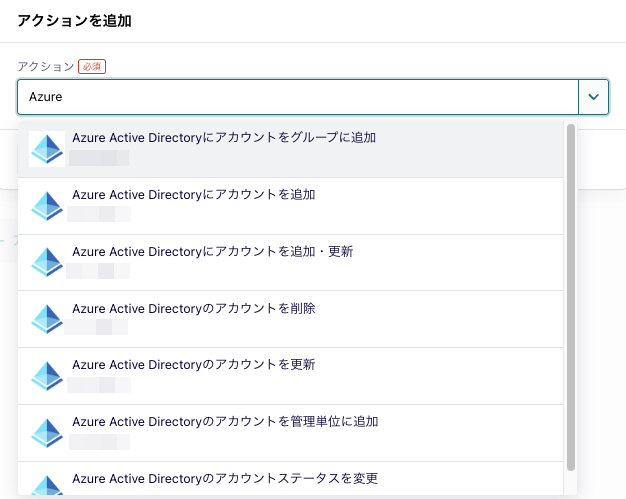Select アカウントを追加・更新 option
The width and height of the screenshot is (626, 499).
click(x=291, y=263)
